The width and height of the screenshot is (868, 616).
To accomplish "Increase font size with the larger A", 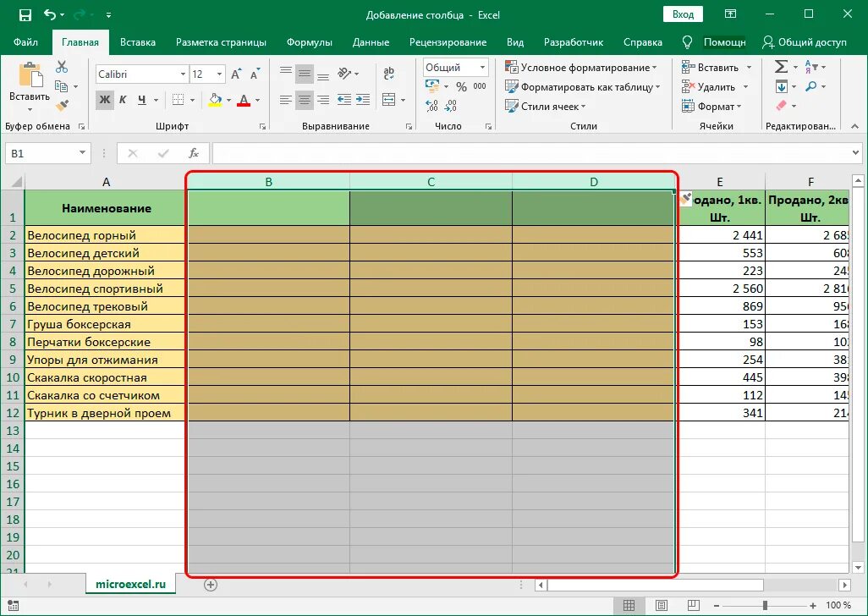I will (236, 74).
